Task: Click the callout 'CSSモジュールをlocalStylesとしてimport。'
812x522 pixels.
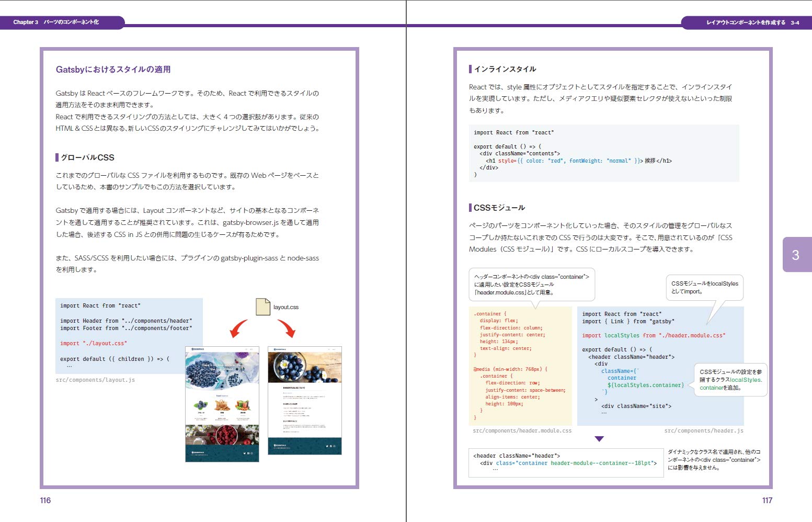Action: (x=704, y=288)
